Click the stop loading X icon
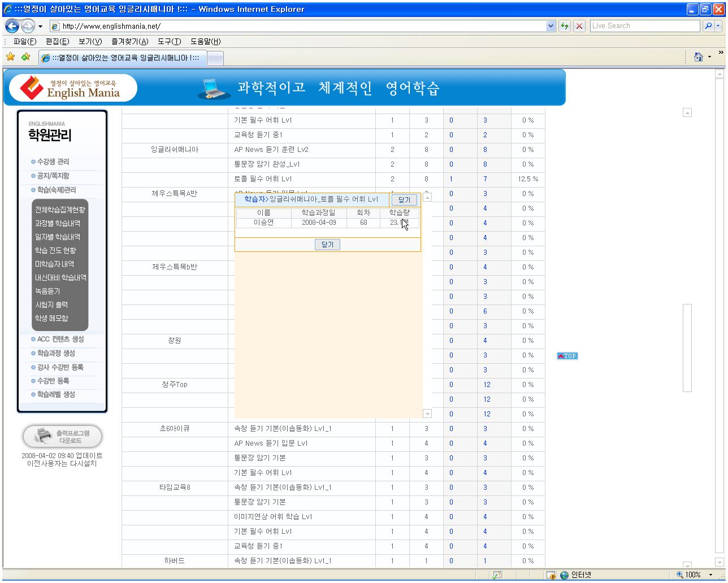728x583 pixels. point(579,26)
